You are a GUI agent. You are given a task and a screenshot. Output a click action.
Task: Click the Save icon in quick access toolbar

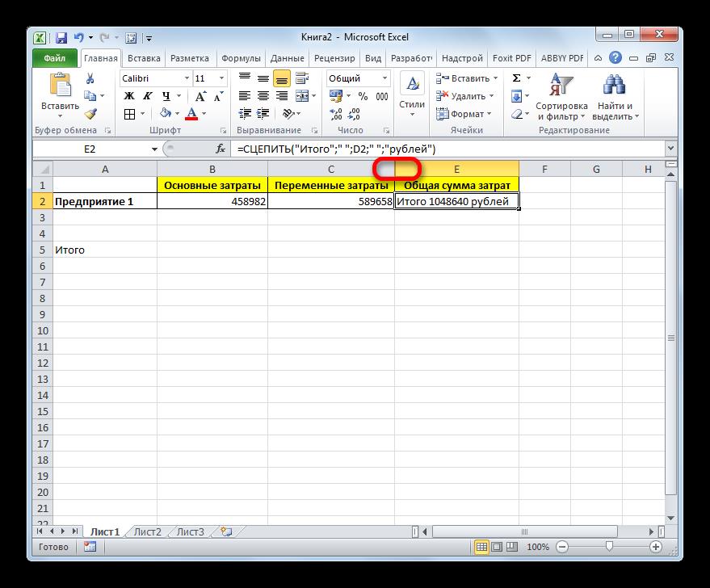(61, 38)
